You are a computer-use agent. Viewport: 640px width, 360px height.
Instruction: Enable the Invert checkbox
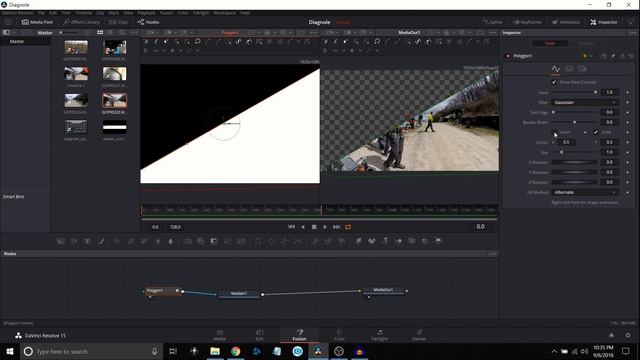(x=554, y=132)
